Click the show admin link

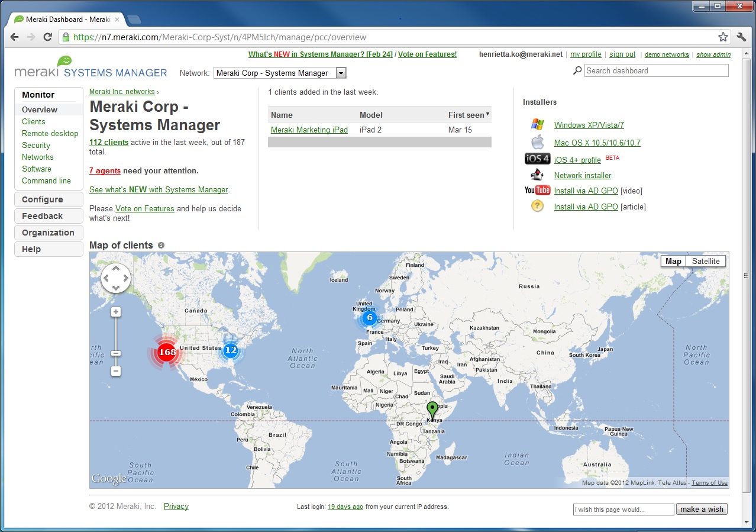(713, 54)
